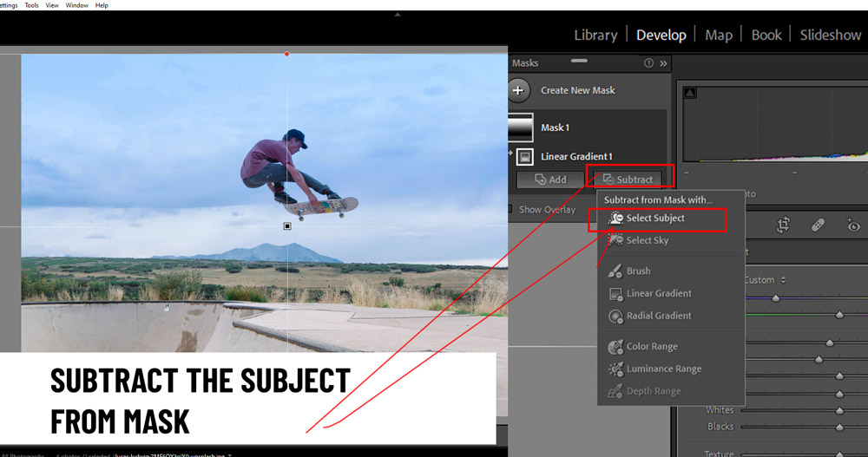
Task: Toggle the histogram shadow clipping indicator
Action: point(690,93)
